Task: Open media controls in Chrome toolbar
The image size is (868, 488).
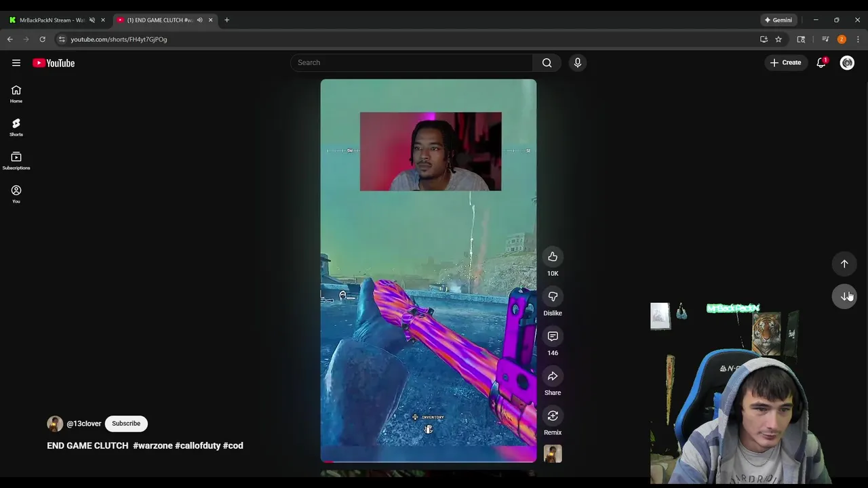Action: coord(825,39)
